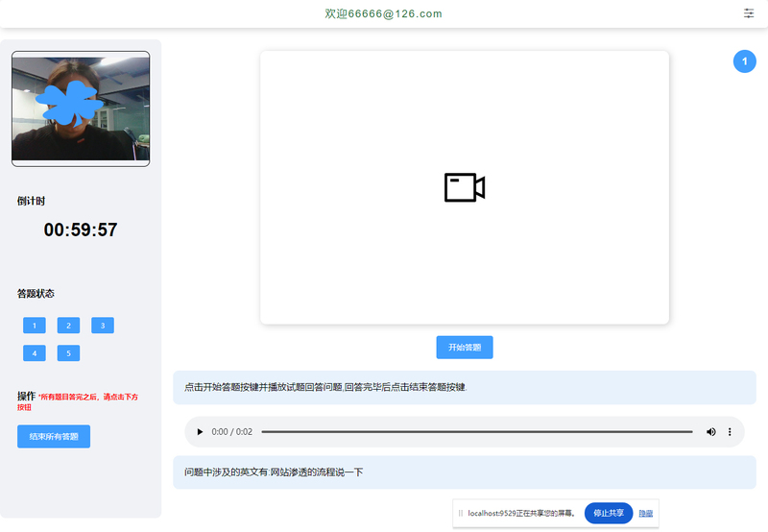Viewport: 768px width, 532px height.
Task: Select question 2 in answer status
Action: pyautogui.click(x=68, y=326)
